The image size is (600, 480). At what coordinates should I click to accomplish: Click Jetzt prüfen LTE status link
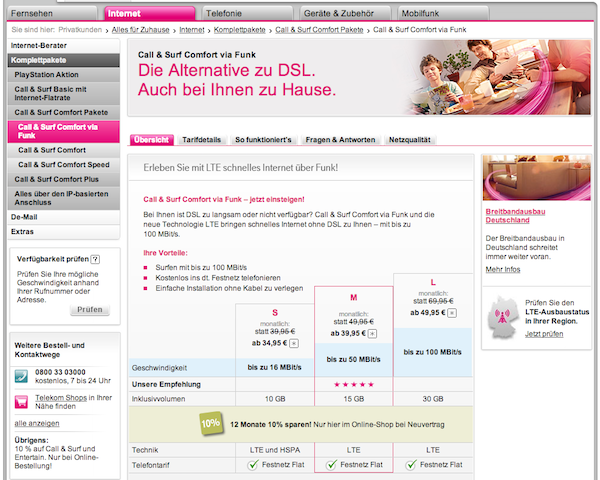click(544, 334)
